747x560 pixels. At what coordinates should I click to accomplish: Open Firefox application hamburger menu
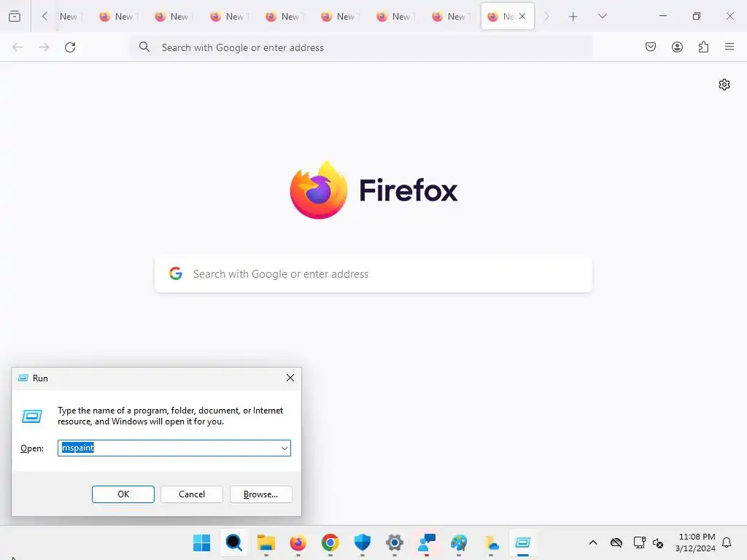(729, 47)
